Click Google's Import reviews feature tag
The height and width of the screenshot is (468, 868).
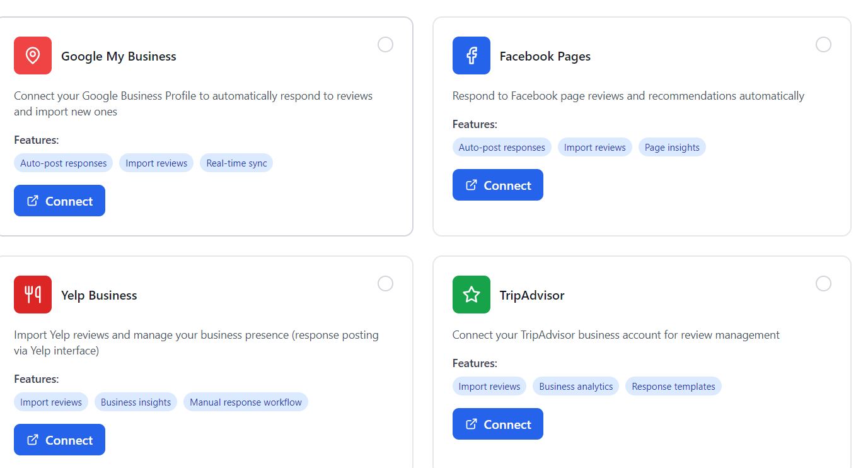pos(156,163)
